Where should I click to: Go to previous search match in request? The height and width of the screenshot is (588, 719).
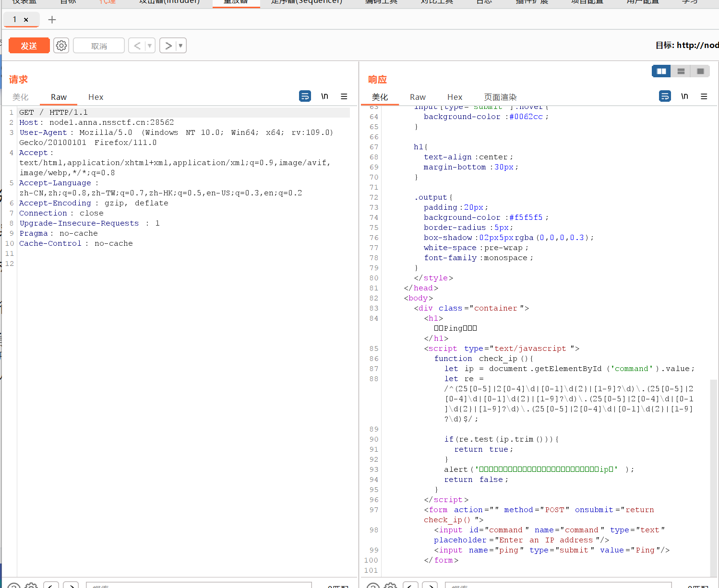point(51,585)
